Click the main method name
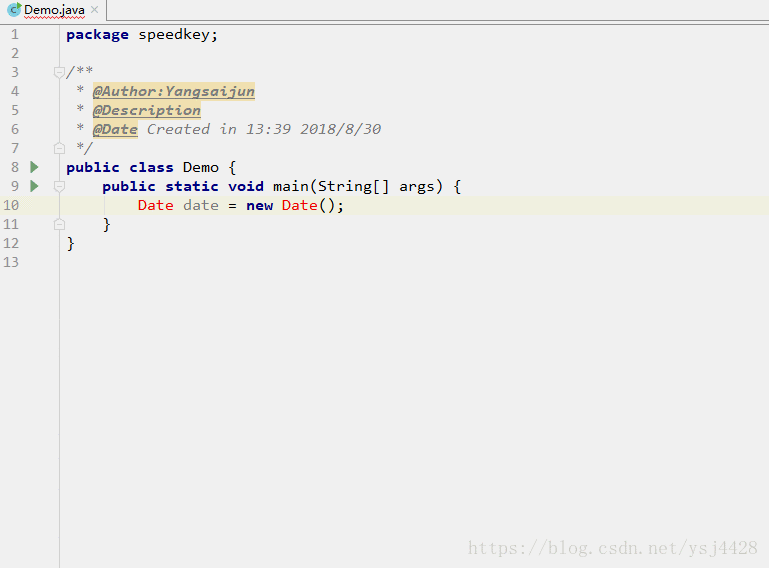Screen dimensions: 769x568 [x=291, y=186]
